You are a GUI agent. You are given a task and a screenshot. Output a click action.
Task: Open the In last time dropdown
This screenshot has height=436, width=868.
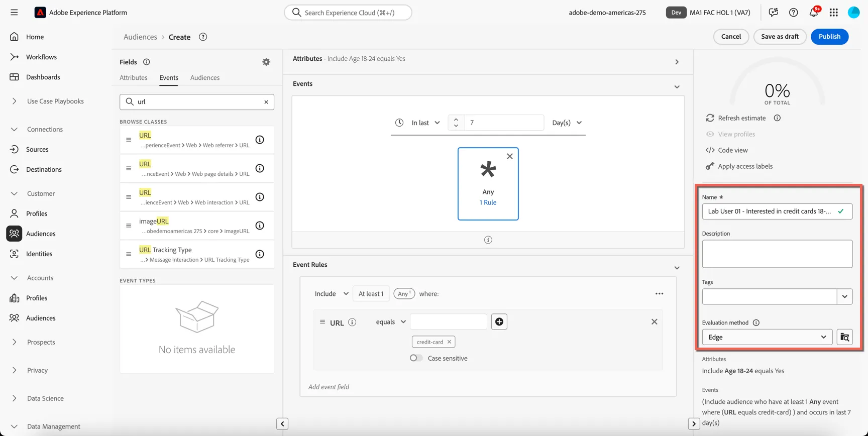point(426,123)
